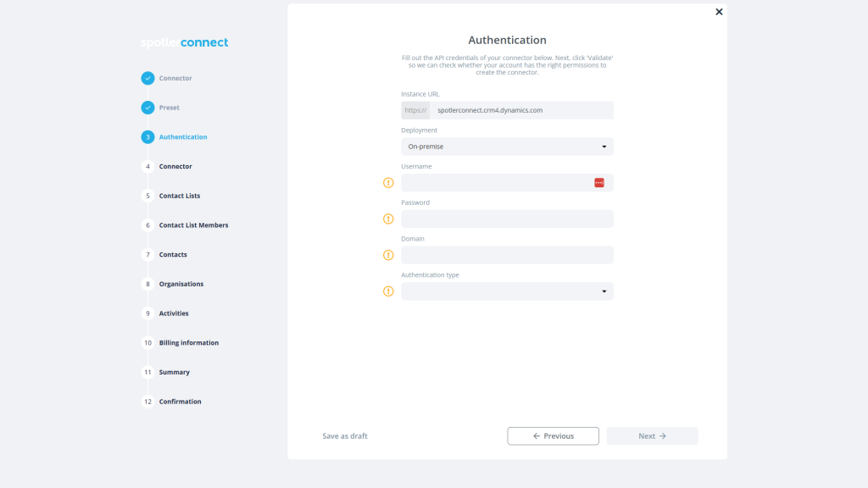Go to step 4 Connector
The image size is (868, 488).
click(x=175, y=166)
